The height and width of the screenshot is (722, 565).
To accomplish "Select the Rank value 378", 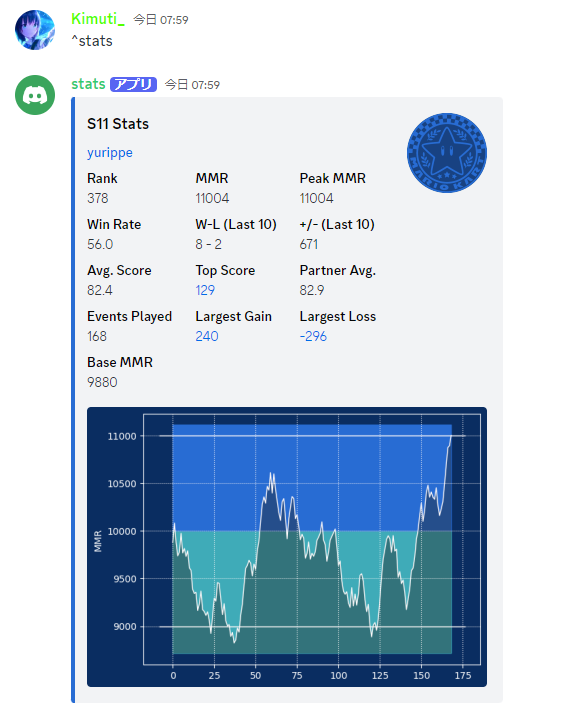I will coord(98,198).
